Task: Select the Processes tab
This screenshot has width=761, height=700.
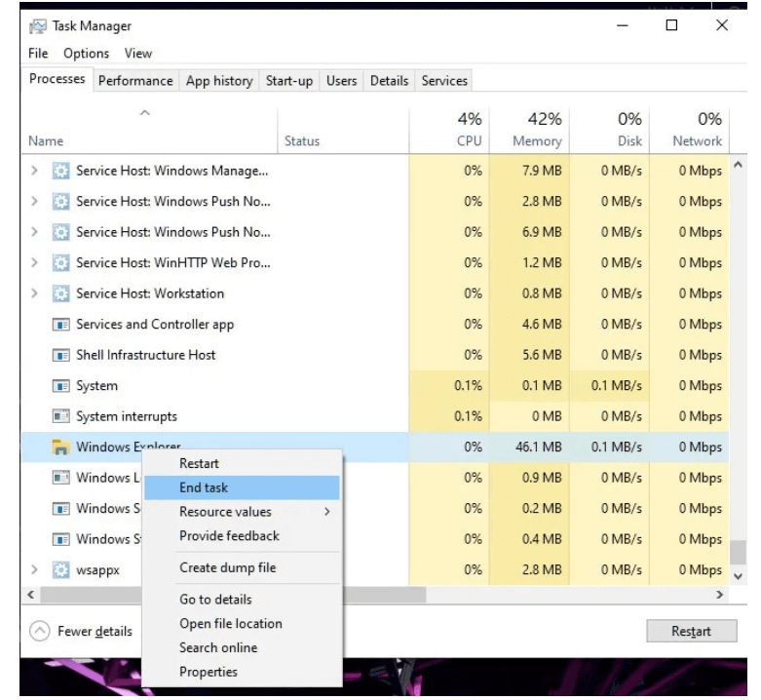Action: 57,79
